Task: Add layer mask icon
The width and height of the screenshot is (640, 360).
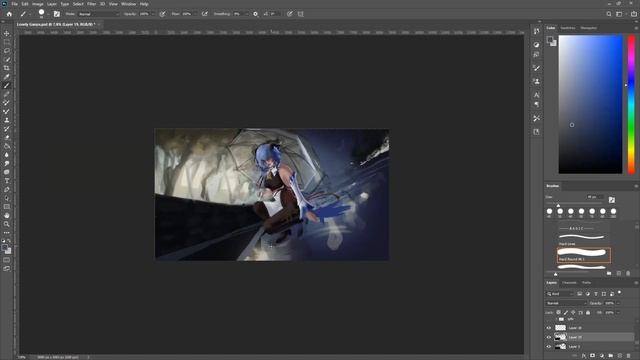Action: coord(592,356)
